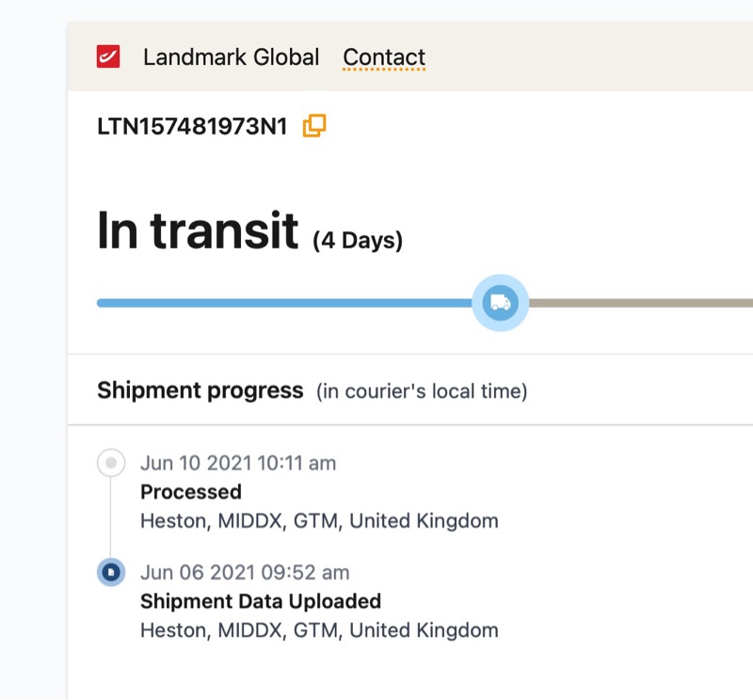
Task: Click the truck icon on the progress bar
Action: 500,303
